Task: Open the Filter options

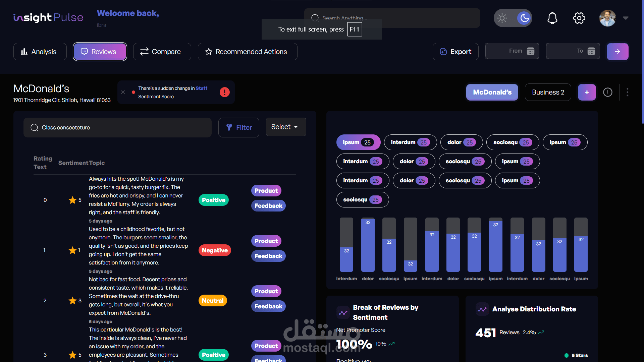Action: pos(239,127)
